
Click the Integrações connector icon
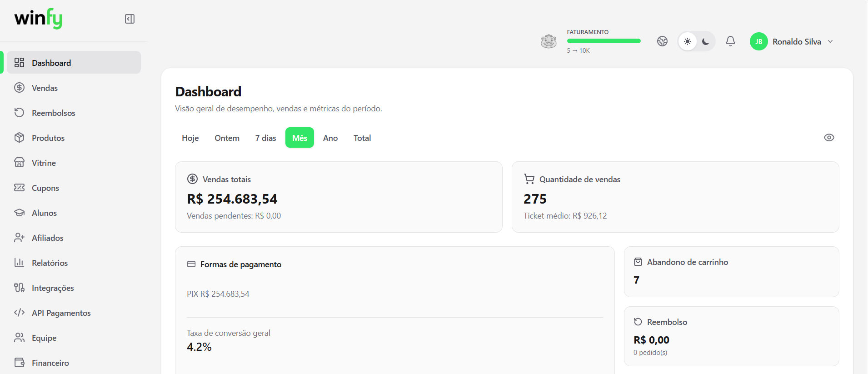19,288
